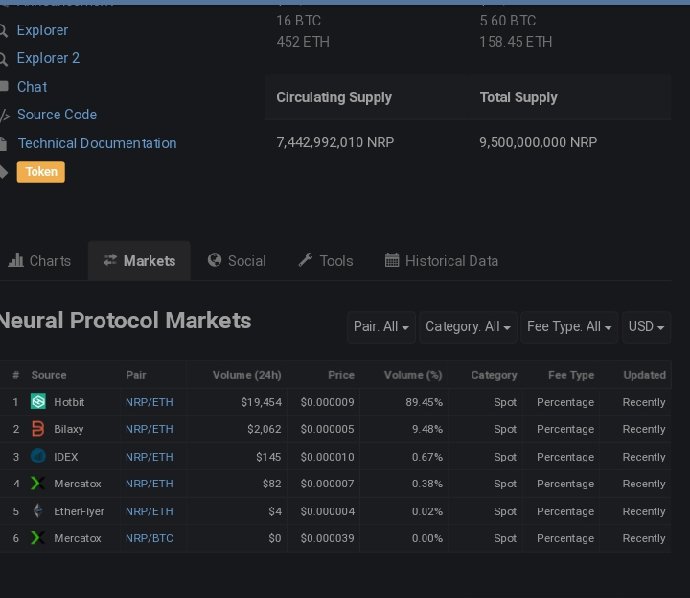Sort by the Source column header
Image resolution: width=690 pixels, height=598 pixels.
(x=49, y=375)
